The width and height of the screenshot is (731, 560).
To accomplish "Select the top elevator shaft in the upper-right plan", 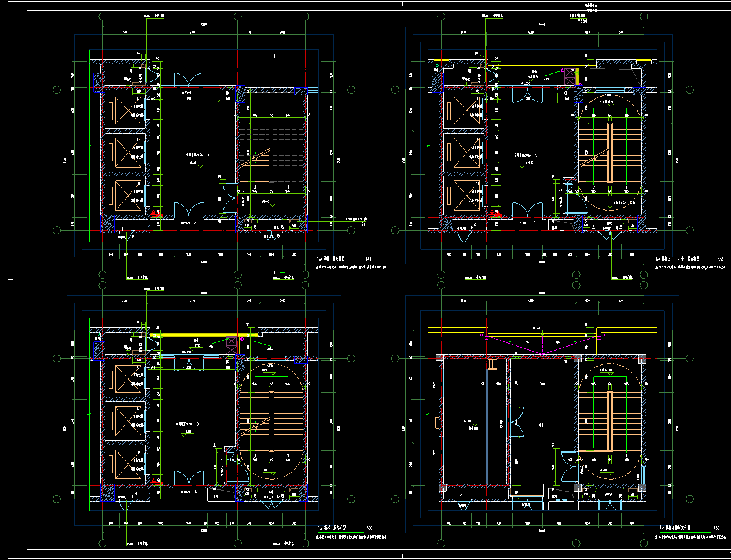I will [465, 110].
